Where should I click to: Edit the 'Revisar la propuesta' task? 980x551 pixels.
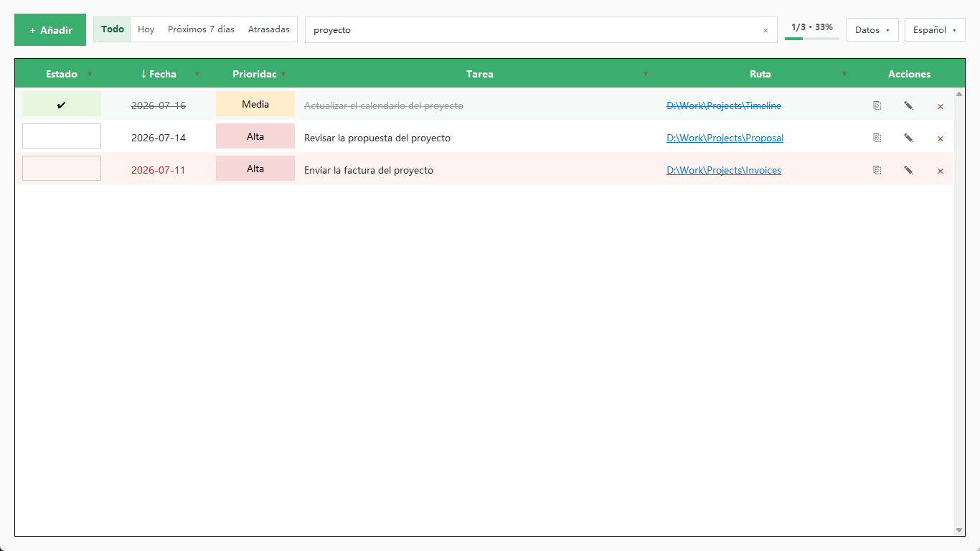pos(908,138)
